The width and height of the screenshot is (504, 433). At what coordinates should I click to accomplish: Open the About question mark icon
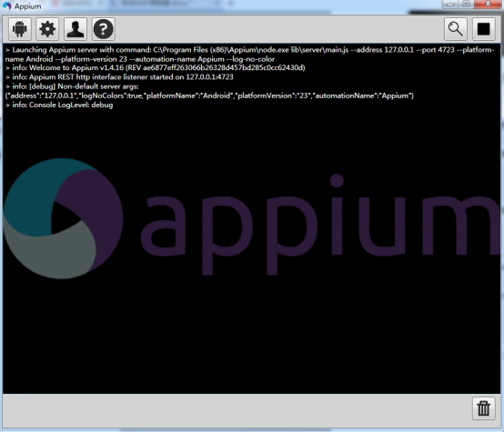[x=103, y=29]
